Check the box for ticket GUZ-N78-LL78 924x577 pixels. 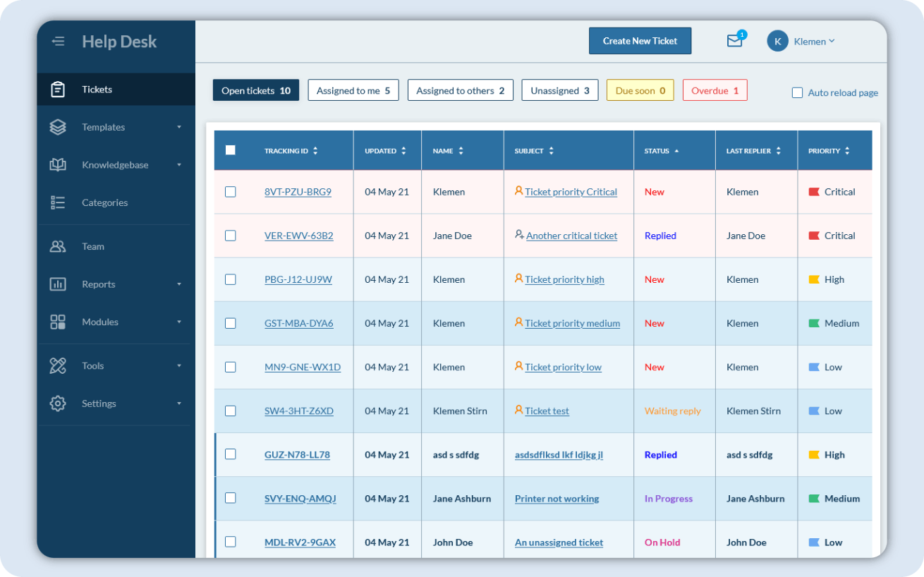230,454
